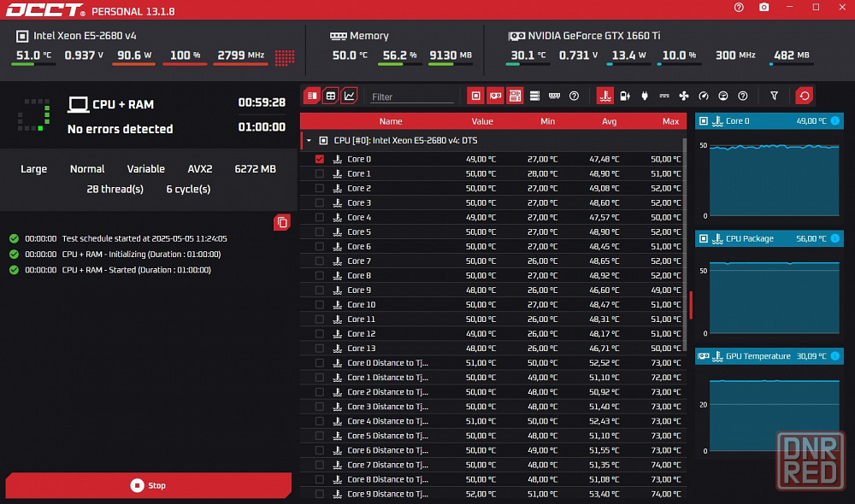Collapse the CPU [#0] Intel Xeon DTS group

click(309, 141)
